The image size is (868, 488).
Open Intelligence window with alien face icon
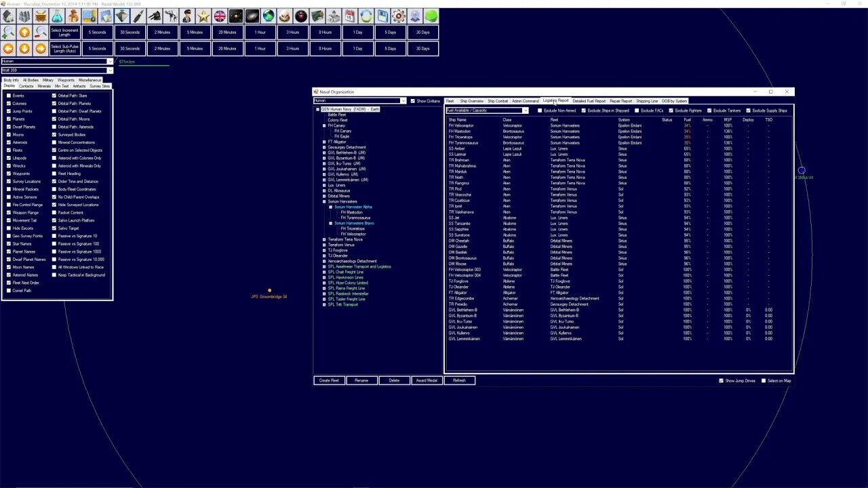point(285,16)
